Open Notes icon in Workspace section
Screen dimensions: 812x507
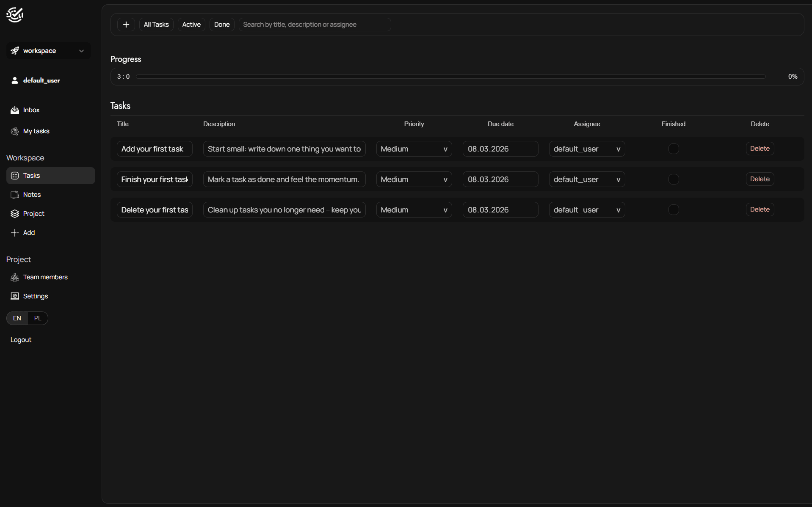pyautogui.click(x=15, y=195)
